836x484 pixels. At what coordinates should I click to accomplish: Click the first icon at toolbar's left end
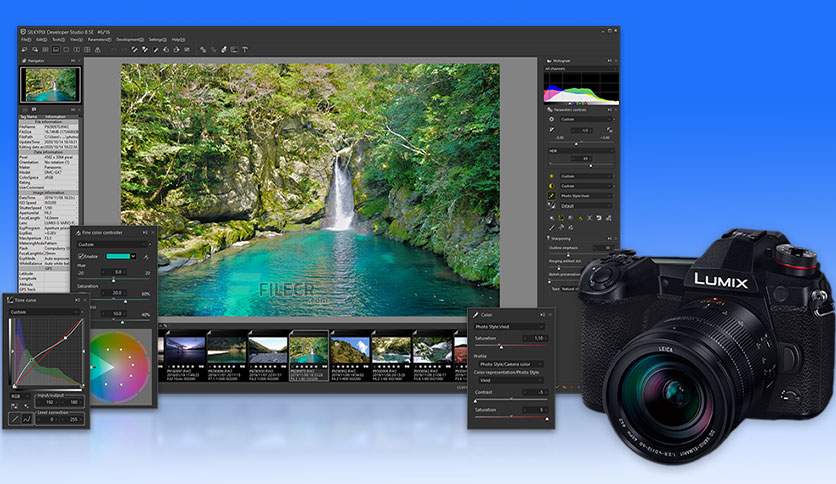point(25,50)
